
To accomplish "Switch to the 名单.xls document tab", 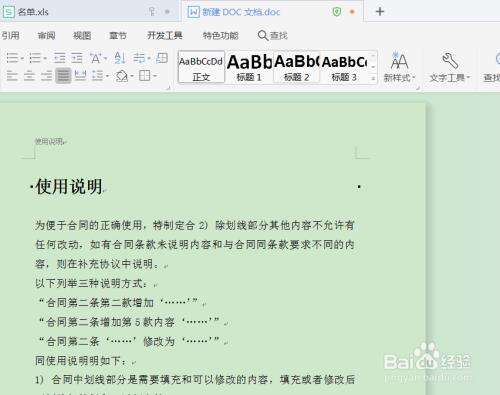I will [x=90, y=12].
